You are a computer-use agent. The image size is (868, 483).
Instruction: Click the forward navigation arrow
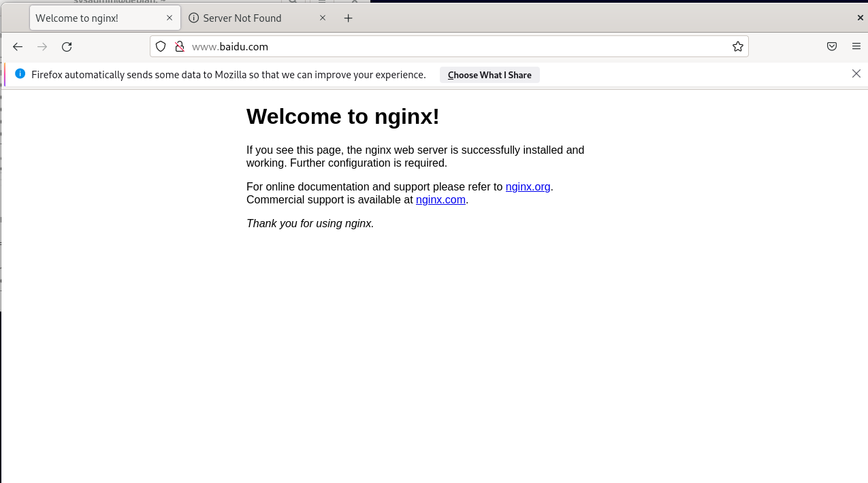pos(42,46)
